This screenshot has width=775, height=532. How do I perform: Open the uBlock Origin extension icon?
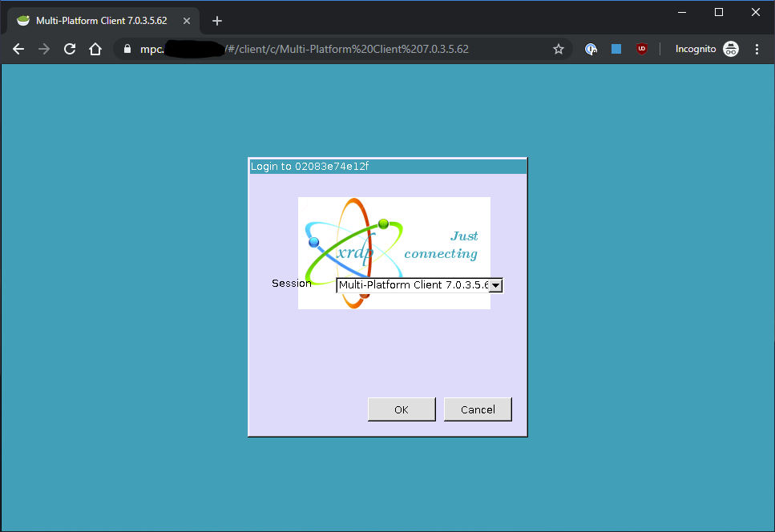point(641,48)
